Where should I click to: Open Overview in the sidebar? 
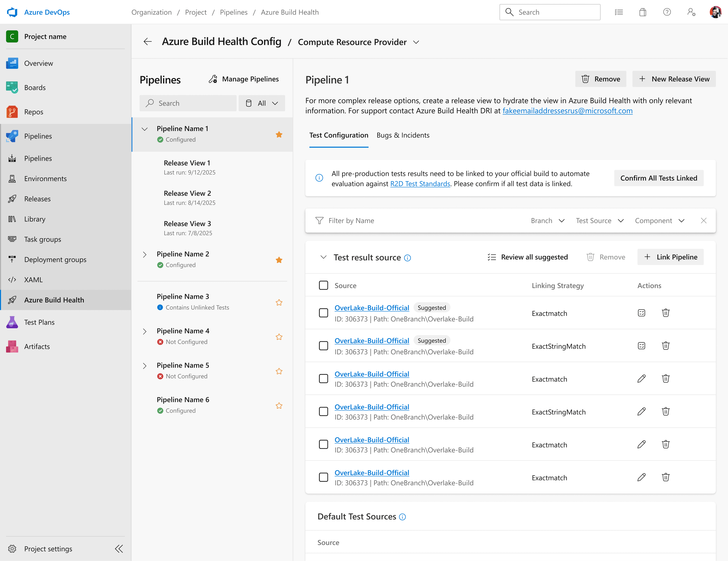pyautogui.click(x=65, y=63)
